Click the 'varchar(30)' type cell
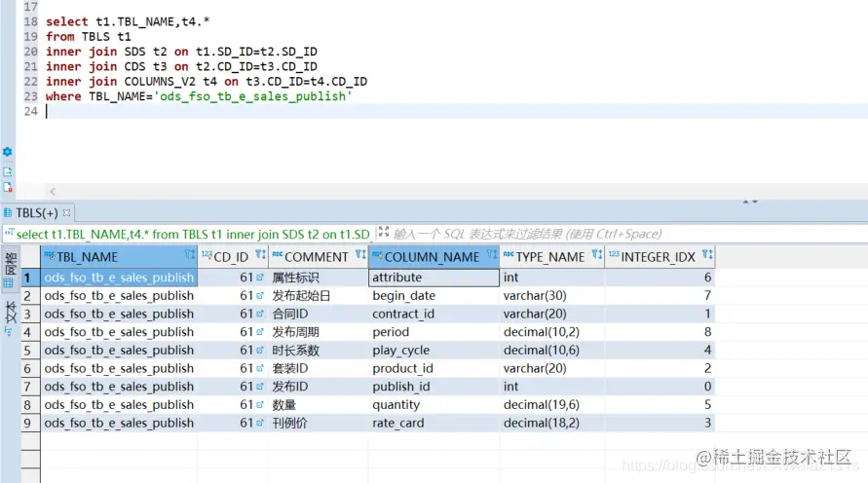Image resolution: width=868 pixels, height=483 pixels. click(x=552, y=295)
